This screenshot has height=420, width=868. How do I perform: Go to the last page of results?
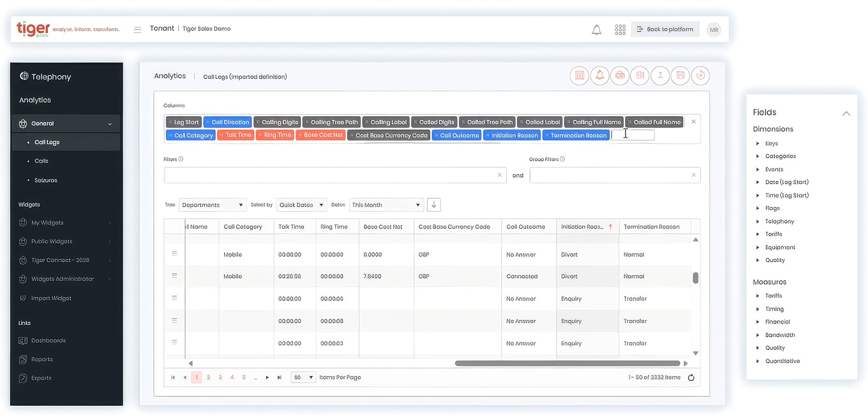coord(280,377)
